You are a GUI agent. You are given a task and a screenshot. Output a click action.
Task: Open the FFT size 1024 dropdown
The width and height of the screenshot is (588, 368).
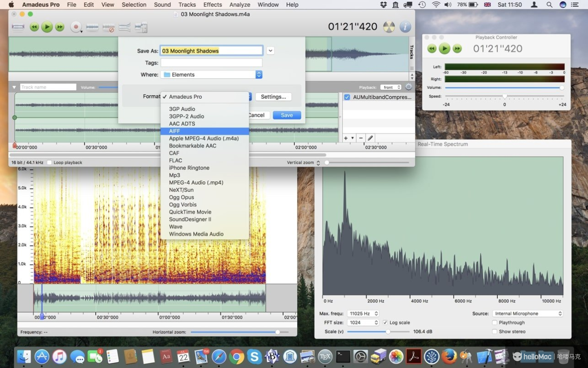[x=363, y=322]
